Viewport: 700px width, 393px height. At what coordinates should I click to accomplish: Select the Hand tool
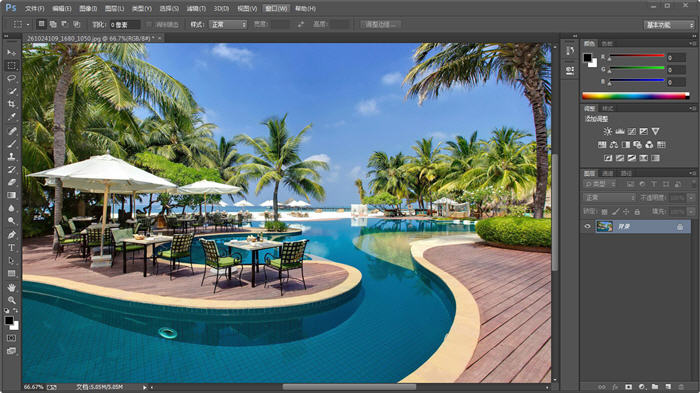coord(12,288)
